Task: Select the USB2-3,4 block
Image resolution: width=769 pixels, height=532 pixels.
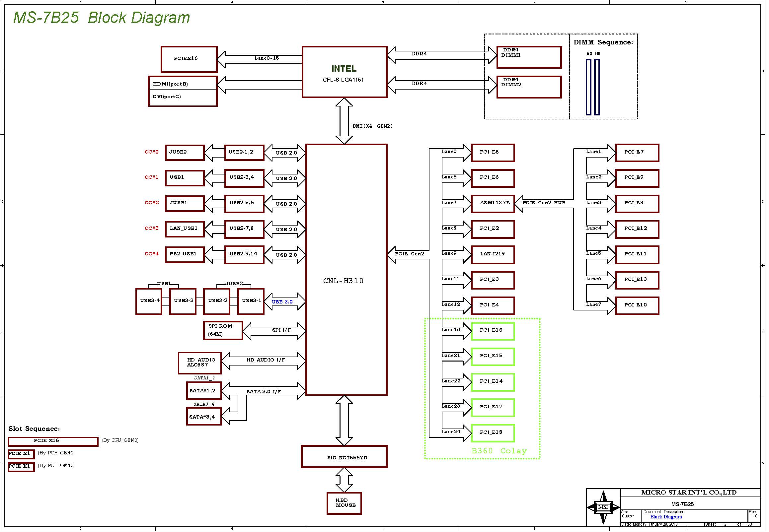Action: (244, 178)
